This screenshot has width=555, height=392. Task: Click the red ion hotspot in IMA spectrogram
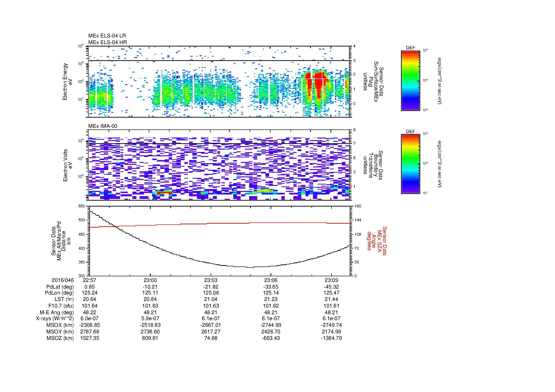pos(164,193)
